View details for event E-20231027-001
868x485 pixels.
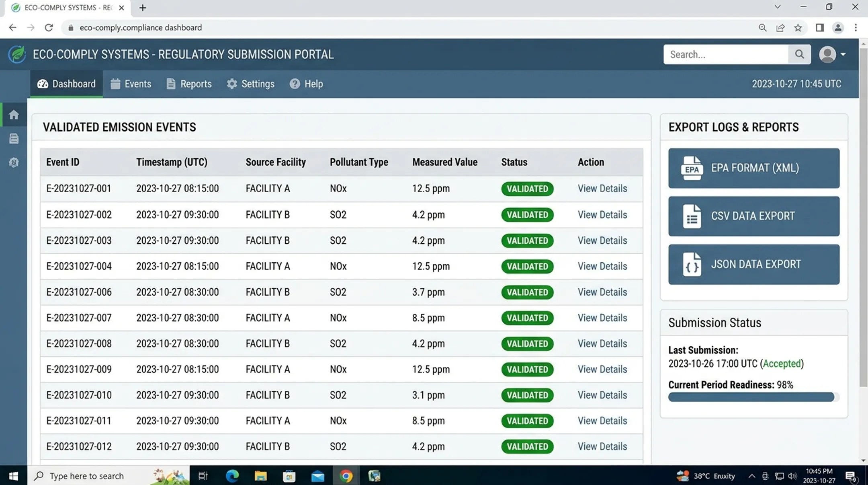602,189
